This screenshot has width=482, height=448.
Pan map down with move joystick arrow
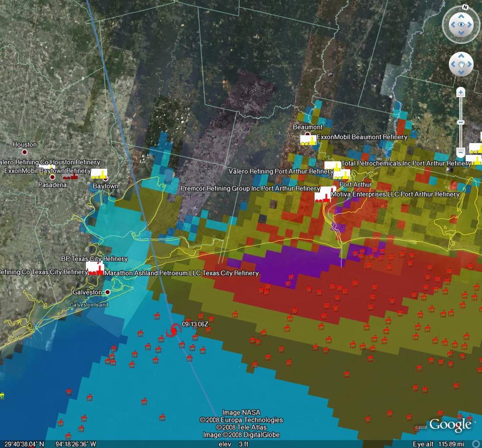[x=461, y=72]
